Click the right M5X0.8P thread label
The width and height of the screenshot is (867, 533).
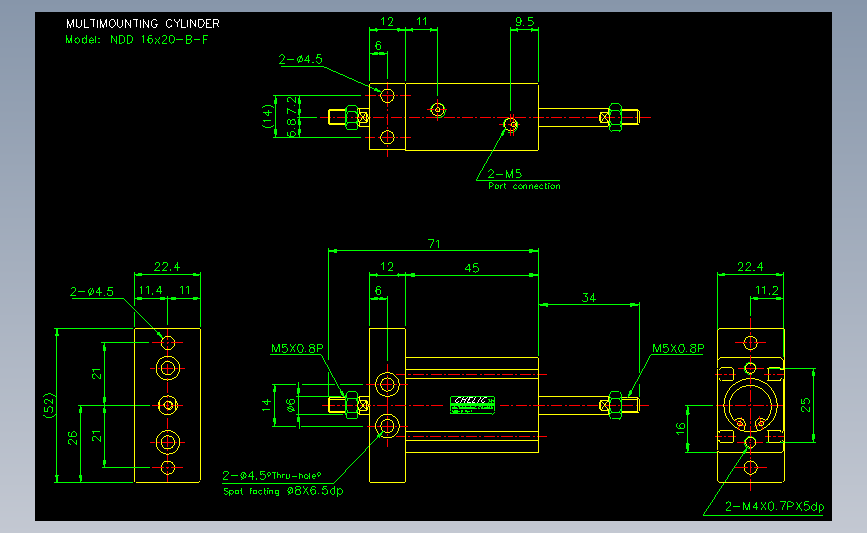678,348
